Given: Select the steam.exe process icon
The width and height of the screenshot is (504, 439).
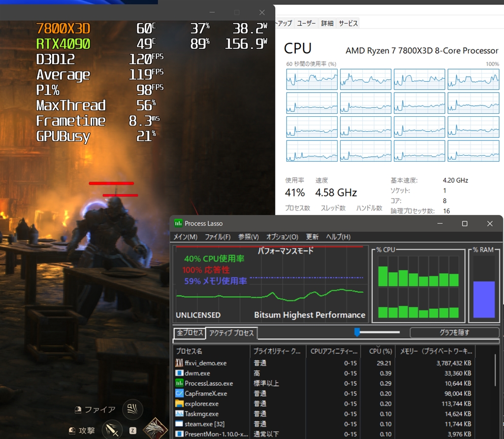Looking at the screenshot, I should coord(179,424).
